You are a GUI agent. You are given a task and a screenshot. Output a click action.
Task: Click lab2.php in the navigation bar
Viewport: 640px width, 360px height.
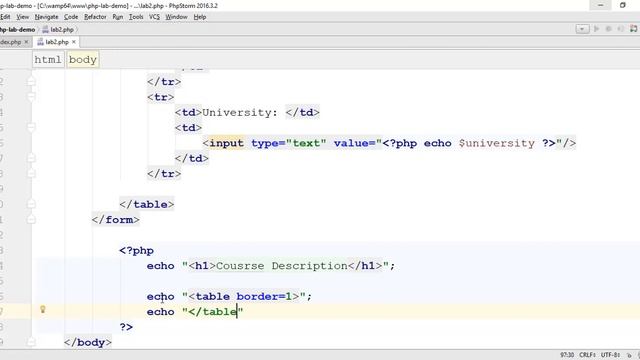[x=58, y=29]
